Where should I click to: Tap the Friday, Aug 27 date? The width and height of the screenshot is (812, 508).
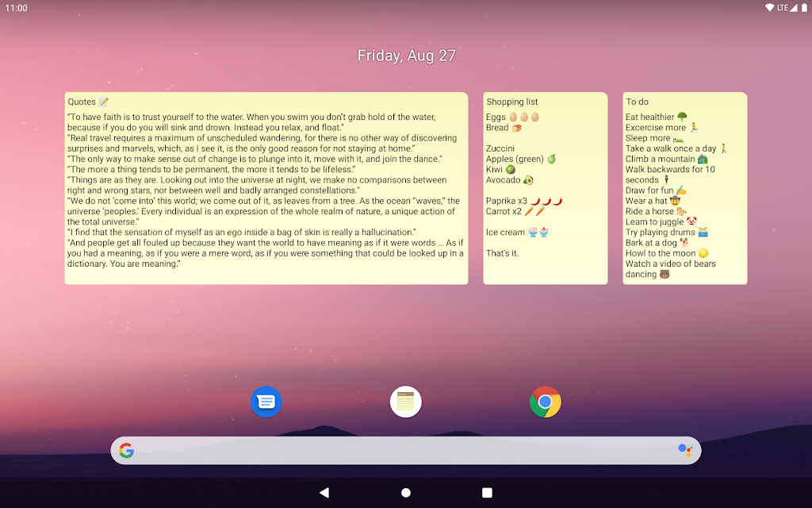pos(407,56)
